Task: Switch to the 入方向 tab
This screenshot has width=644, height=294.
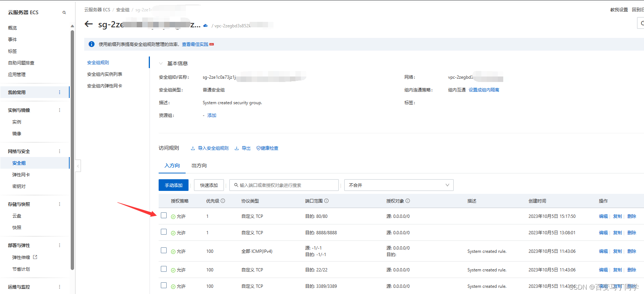Action: [x=172, y=165]
